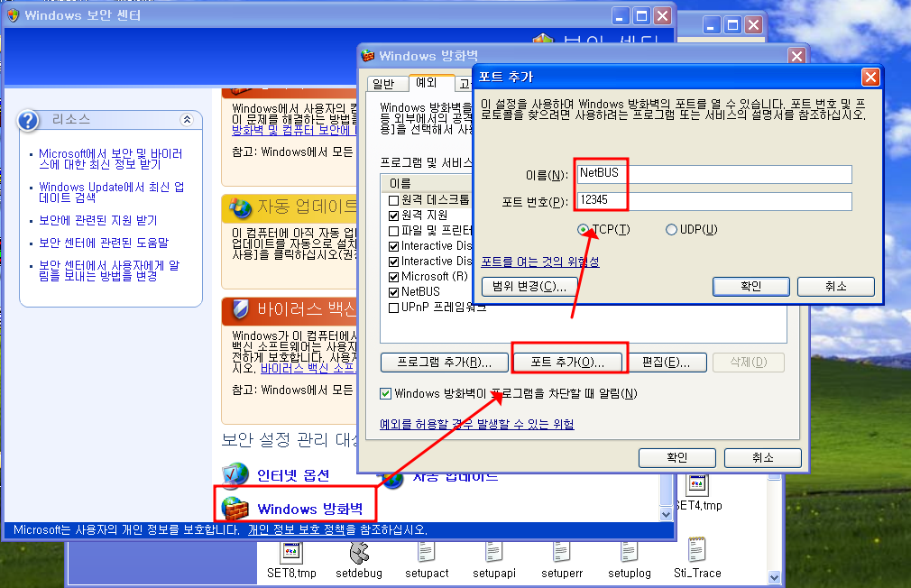
Task: Toggle the 원격 데스크톱 exception checkbox
Action: coord(393,200)
